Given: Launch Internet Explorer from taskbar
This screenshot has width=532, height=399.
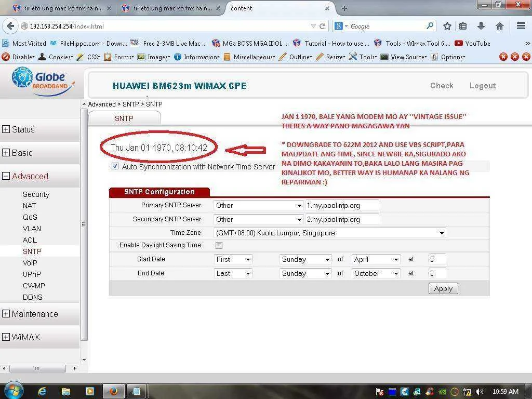Looking at the screenshot, I should tap(42, 392).
